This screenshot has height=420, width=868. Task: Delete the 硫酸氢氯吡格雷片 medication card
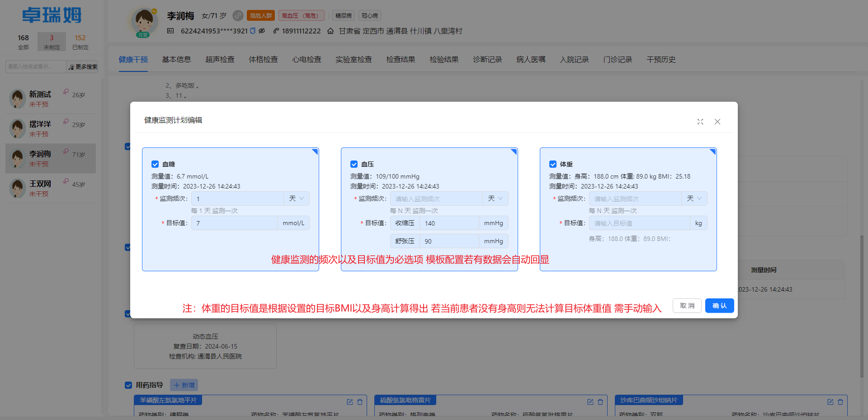click(600, 402)
